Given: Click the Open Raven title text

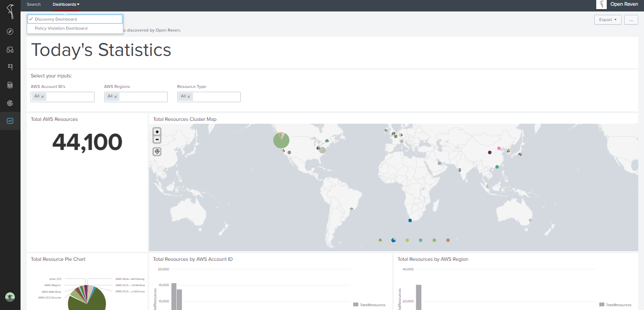Looking at the screenshot, I should (x=624, y=4).
